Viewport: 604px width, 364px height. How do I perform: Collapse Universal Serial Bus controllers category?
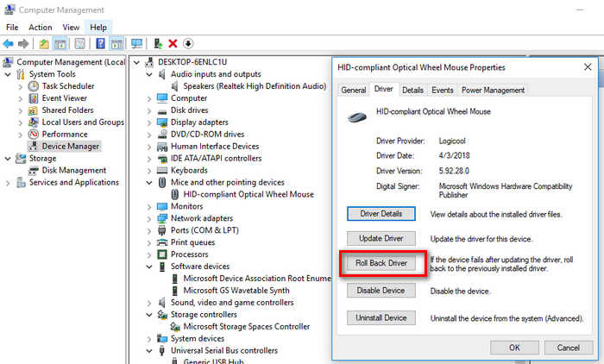pos(149,350)
